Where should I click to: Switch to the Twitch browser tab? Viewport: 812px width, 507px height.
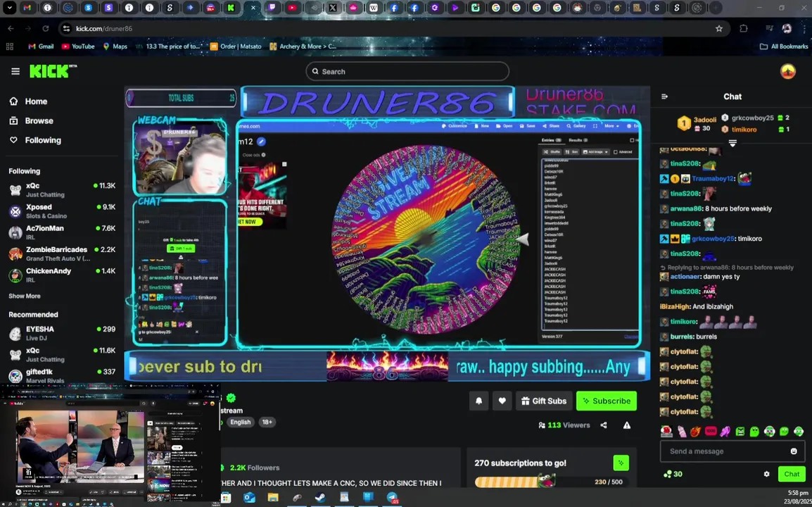tap(272, 8)
